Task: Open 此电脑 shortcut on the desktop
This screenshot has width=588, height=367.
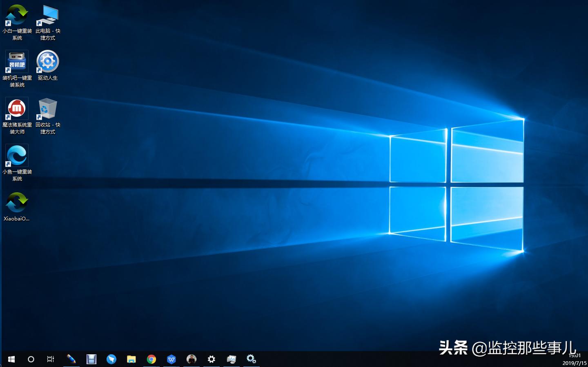Action: tap(47, 14)
